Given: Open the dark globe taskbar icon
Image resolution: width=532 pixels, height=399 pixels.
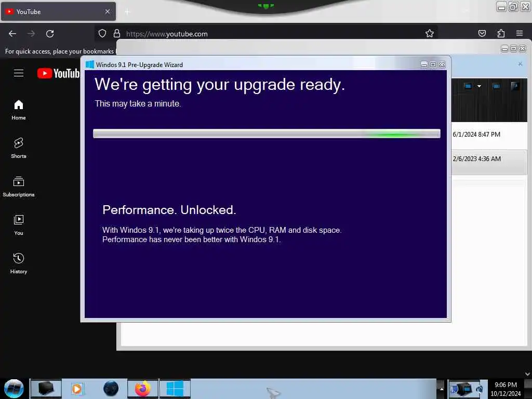Looking at the screenshot, I should click(111, 389).
